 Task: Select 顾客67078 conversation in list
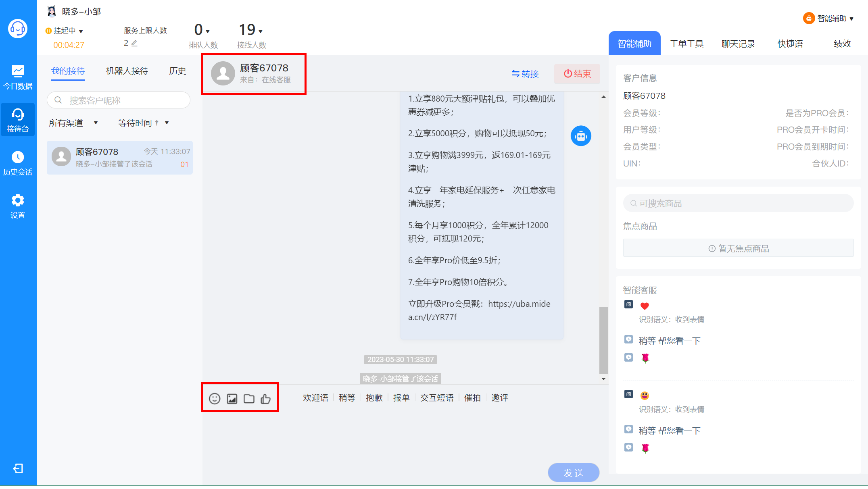coord(120,158)
